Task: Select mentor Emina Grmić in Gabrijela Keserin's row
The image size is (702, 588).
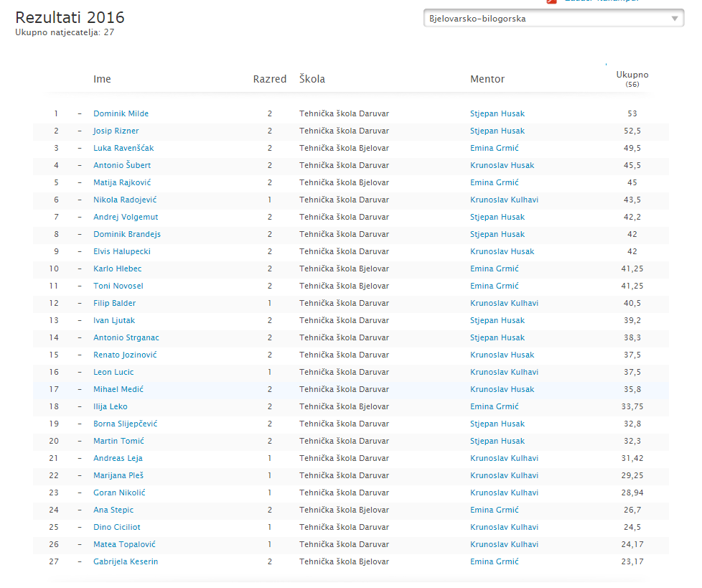Action: 495,562
